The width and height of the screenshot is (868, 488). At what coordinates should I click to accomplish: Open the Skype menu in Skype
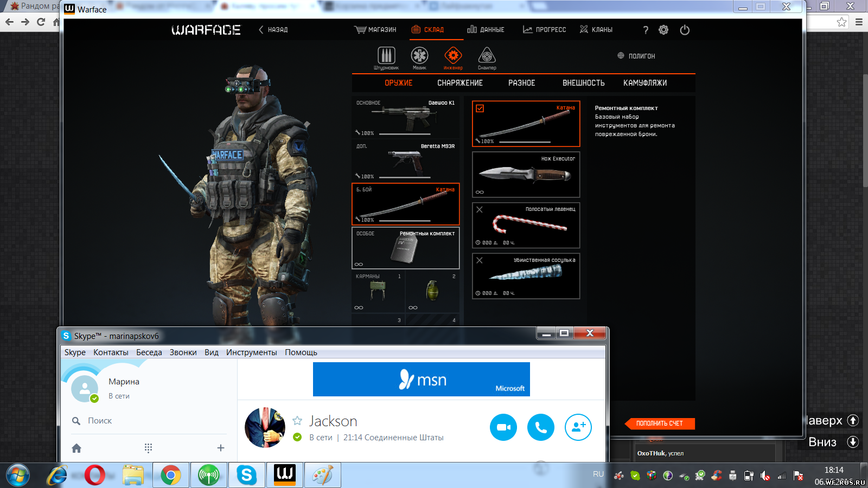click(x=75, y=352)
